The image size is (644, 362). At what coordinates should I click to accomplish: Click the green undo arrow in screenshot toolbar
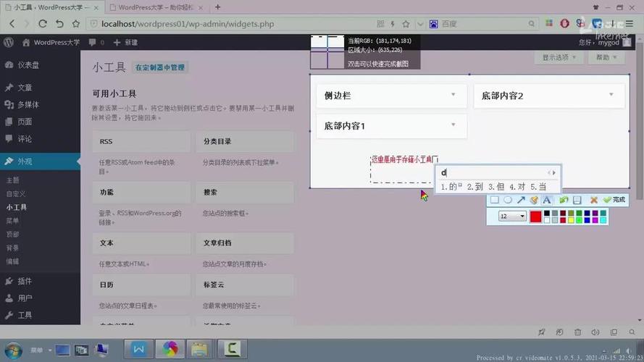[564, 200]
